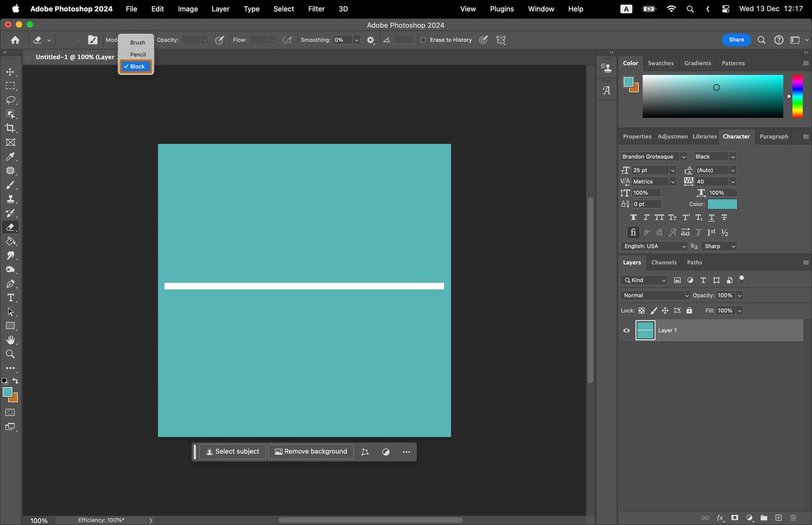
Task: Click the Character text color swatch
Action: (x=722, y=204)
